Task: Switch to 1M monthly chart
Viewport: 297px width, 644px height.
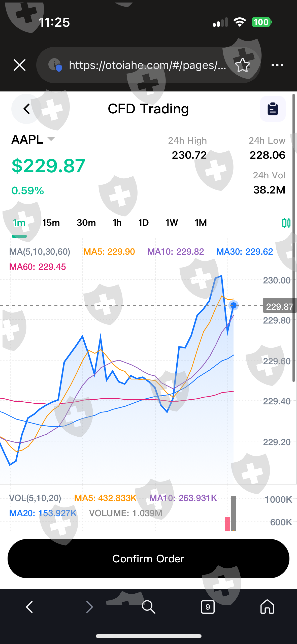Action: click(201, 223)
